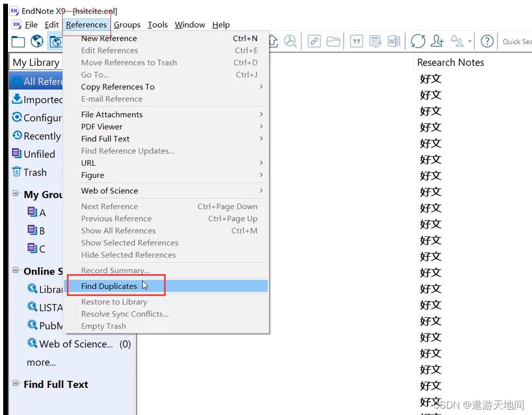Viewport: 532px width, 415px height.
Task: Select group C under My Groups
Action: [36, 249]
